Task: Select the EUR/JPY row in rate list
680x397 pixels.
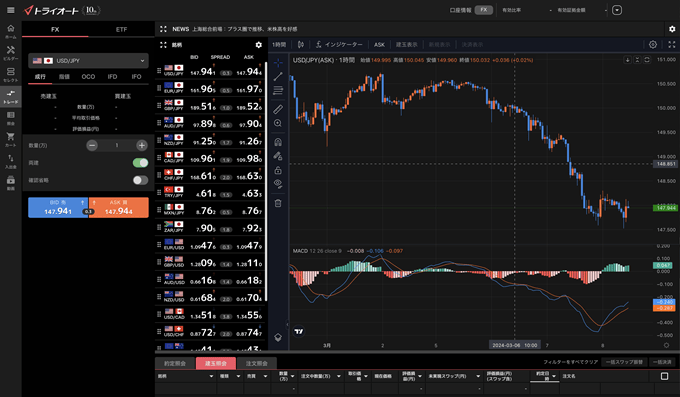Action: [x=210, y=88]
